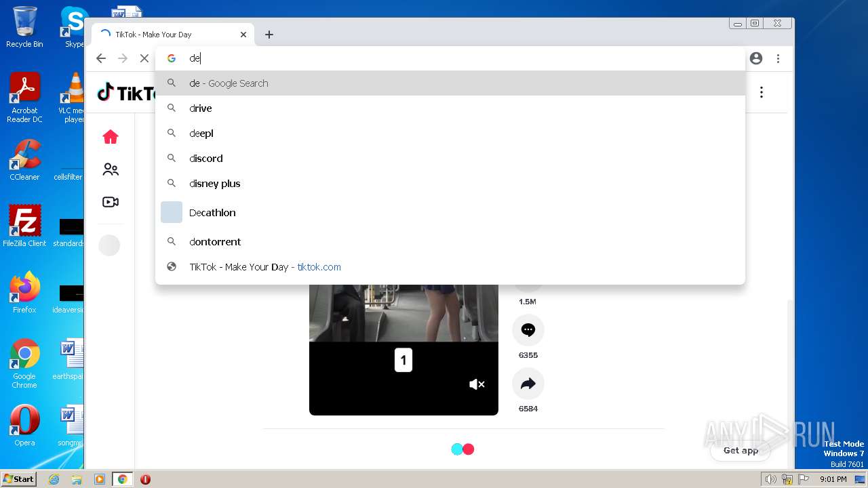Click the share arrow showing 6584

528,384
